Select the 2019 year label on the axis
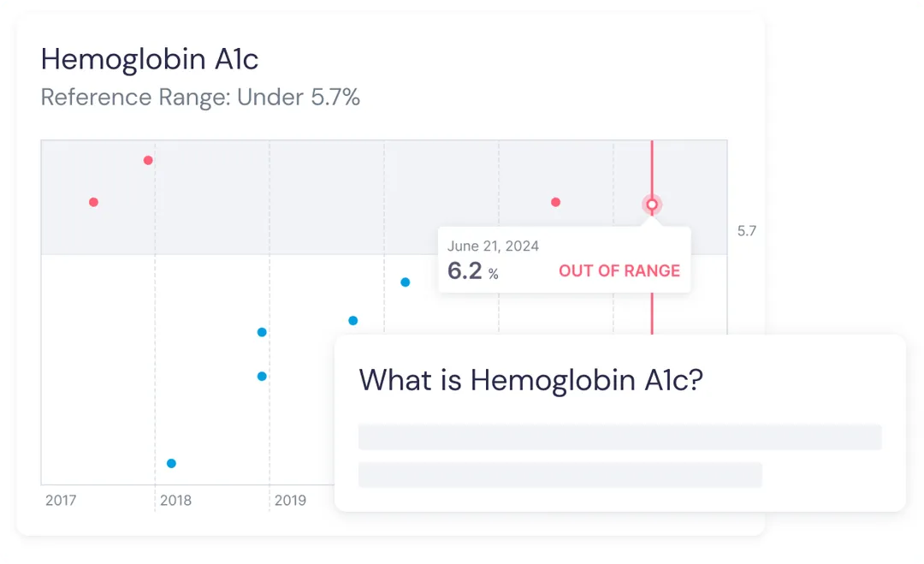The width and height of the screenshot is (924, 564). point(291,500)
